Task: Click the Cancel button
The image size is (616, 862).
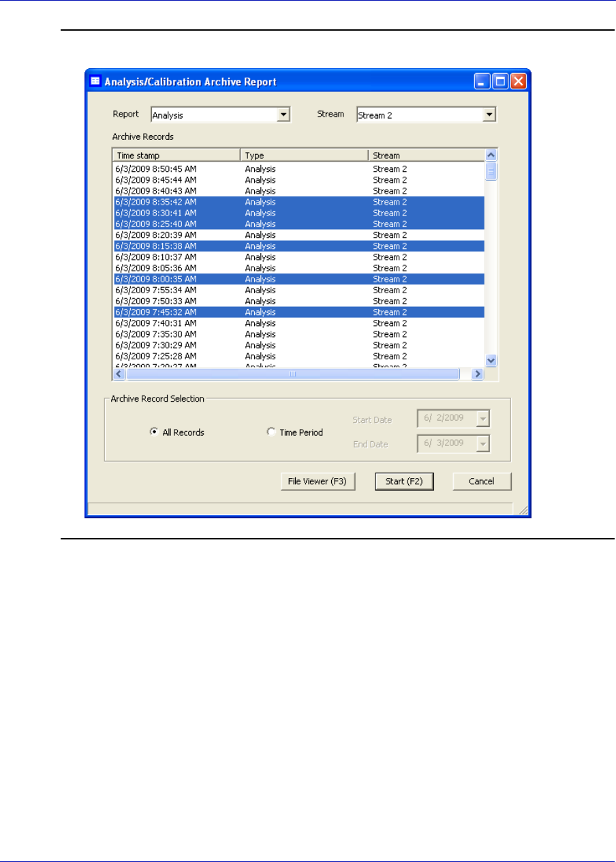Action: [x=482, y=481]
